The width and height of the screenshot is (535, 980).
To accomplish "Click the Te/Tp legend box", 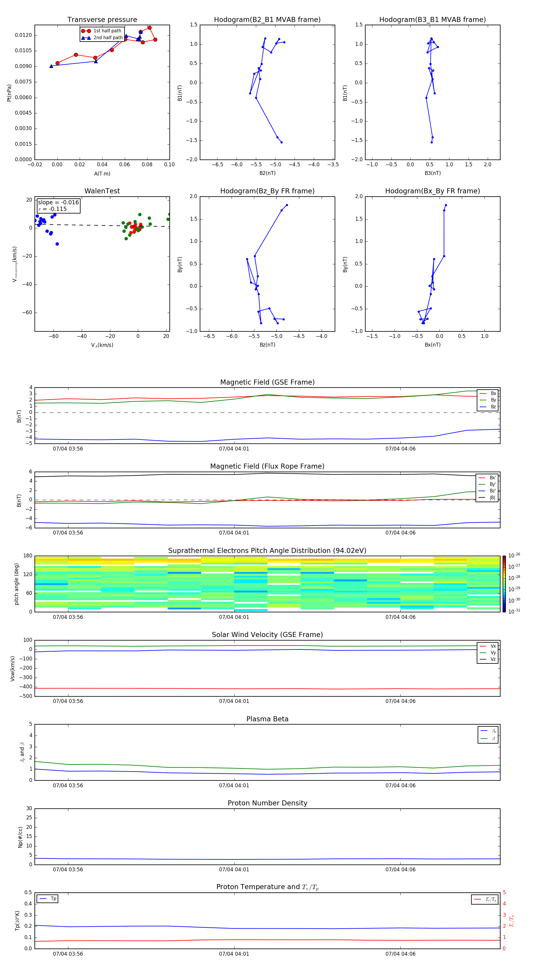I will pyautogui.click(x=485, y=899).
